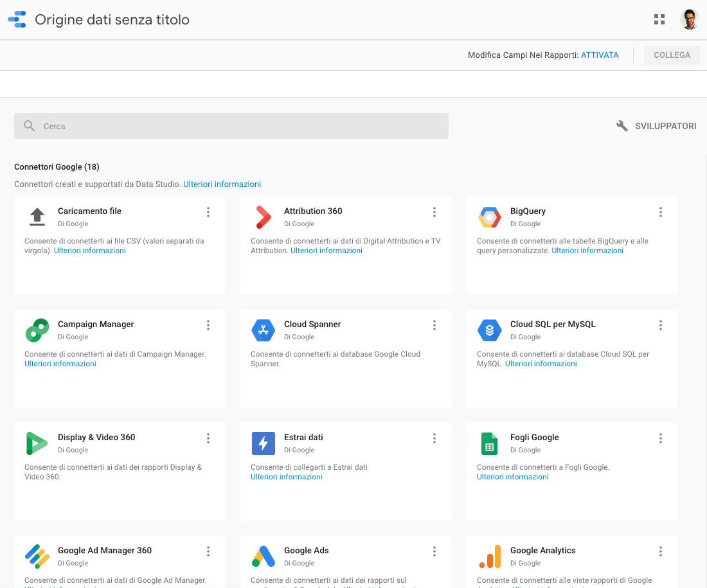The width and height of the screenshot is (707, 588).
Task: Open Cloud SQL per MySQL three-dot menu
Action: pos(661,325)
